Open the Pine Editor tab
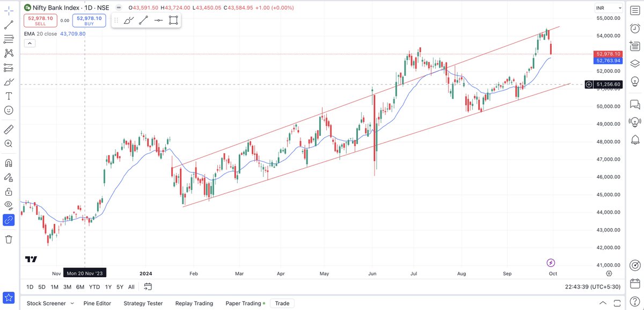Viewport: 644px width, 310px height. pos(97,303)
